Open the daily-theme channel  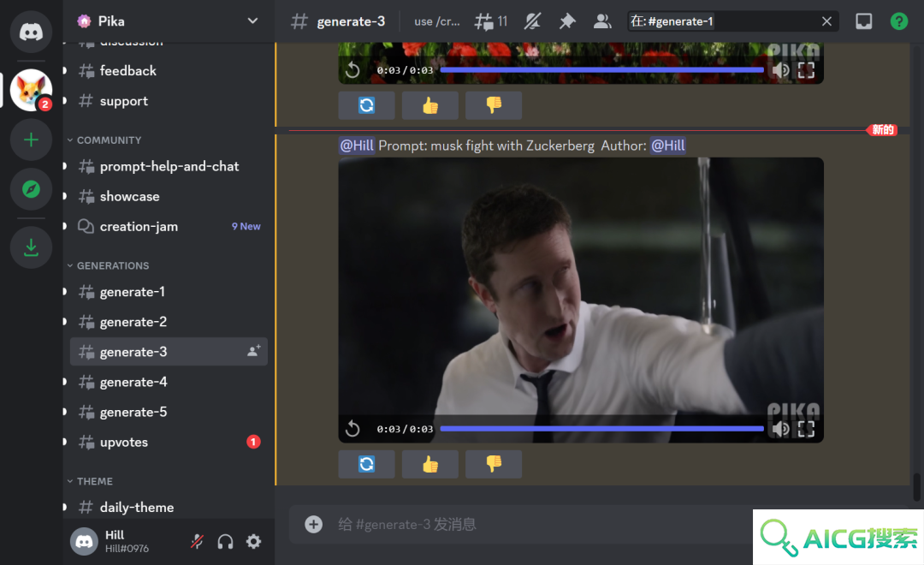(169, 507)
